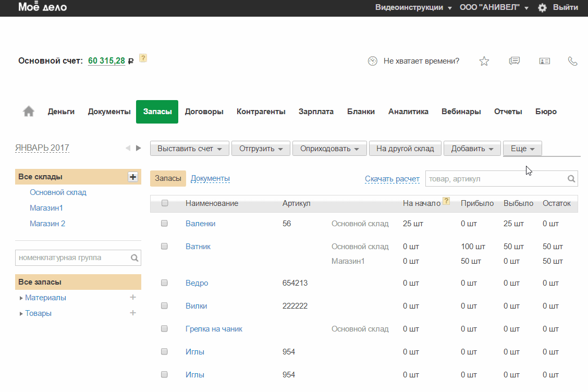
Task: Open the chat messages icon
Action: pos(514,61)
